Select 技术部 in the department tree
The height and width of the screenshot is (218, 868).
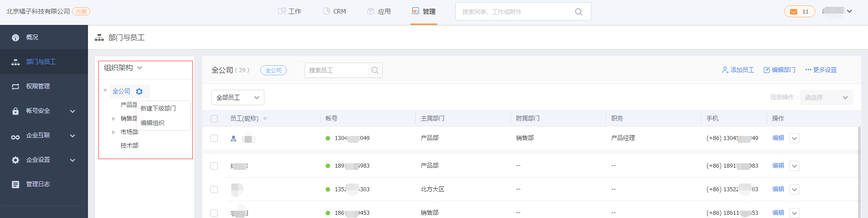(x=129, y=146)
